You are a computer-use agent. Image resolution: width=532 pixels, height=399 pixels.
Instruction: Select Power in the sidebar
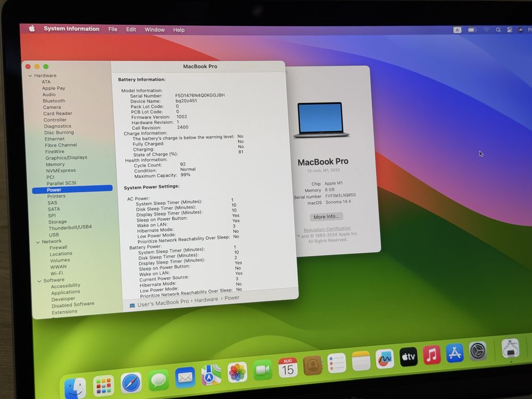(x=72, y=190)
